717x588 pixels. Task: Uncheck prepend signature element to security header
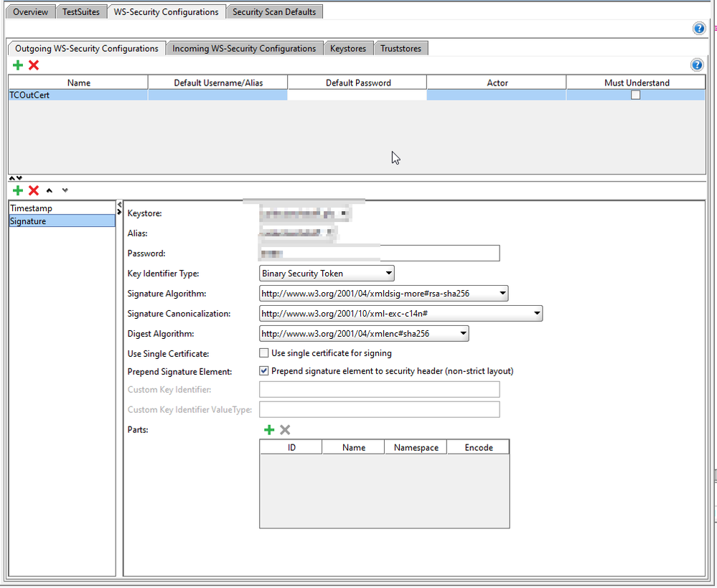264,371
